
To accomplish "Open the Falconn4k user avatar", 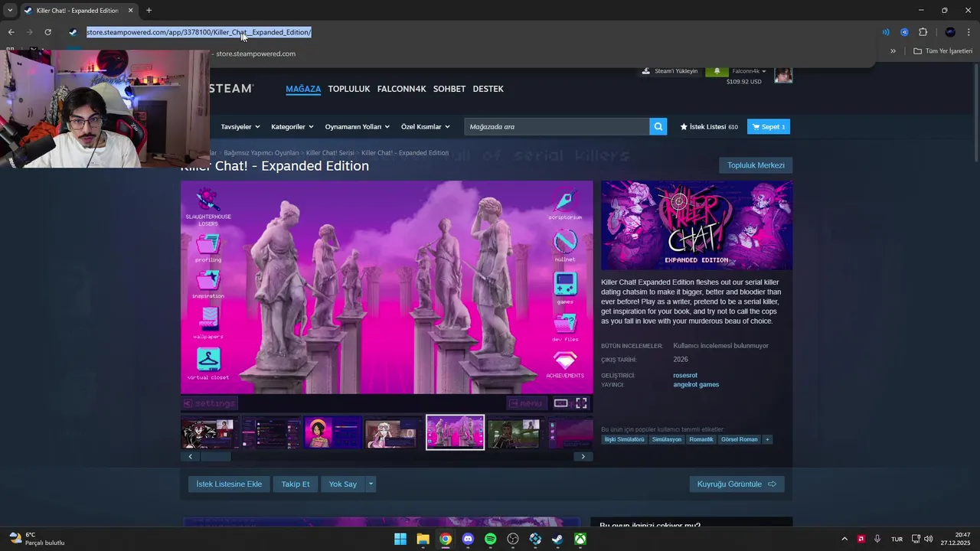I will (x=783, y=74).
